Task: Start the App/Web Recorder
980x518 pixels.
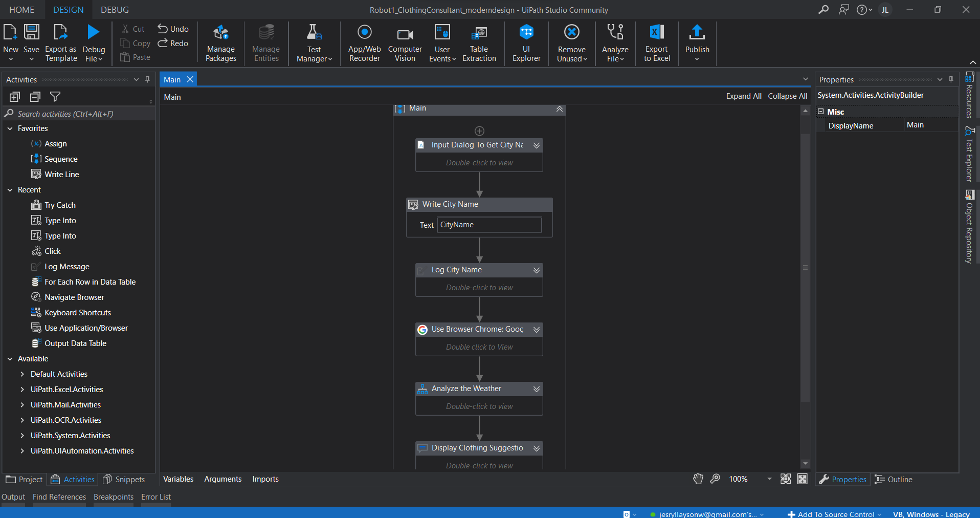Action: click(364, 44)
